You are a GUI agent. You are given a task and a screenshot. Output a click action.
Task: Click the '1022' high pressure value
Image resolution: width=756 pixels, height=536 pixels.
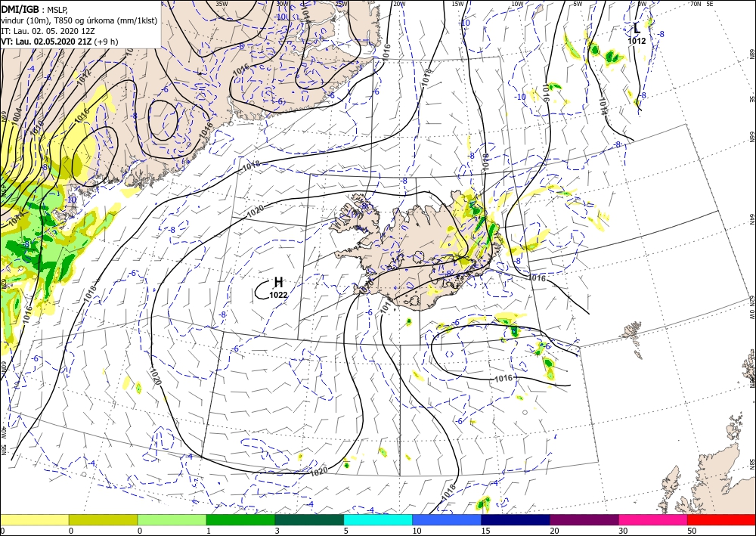point(278,295)
